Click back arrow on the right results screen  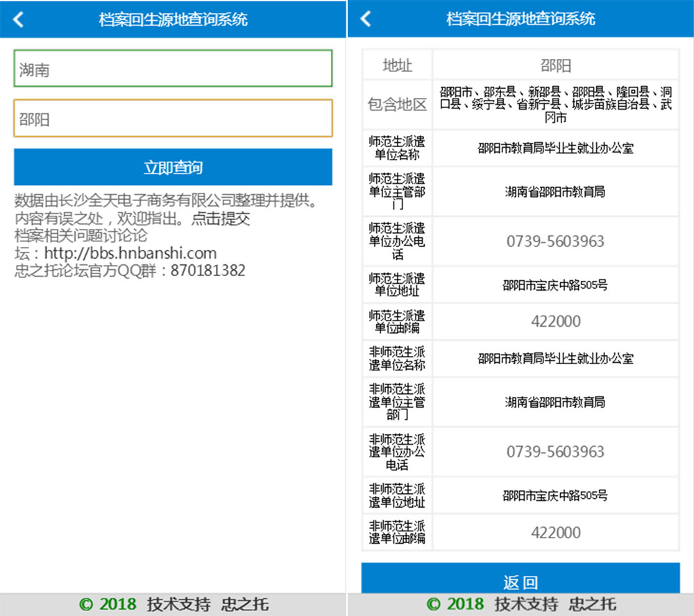pyautogui.click(x=366, y=19)
